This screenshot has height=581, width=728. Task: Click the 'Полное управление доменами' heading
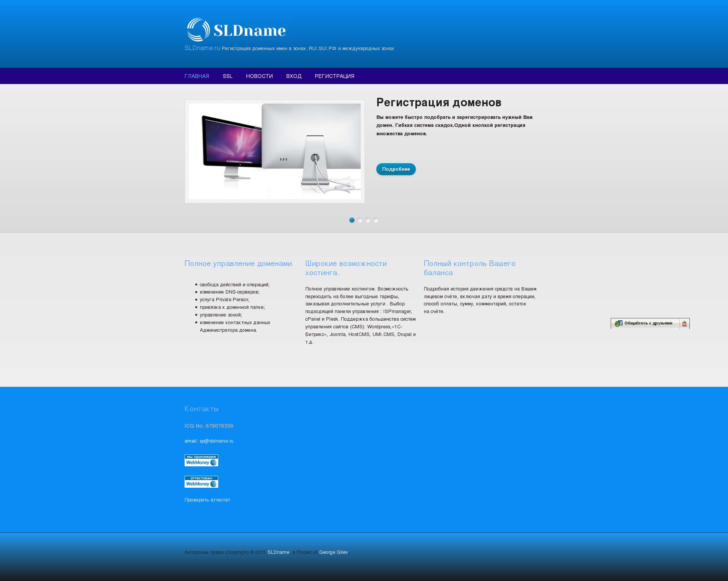click(x=238, y=263)
